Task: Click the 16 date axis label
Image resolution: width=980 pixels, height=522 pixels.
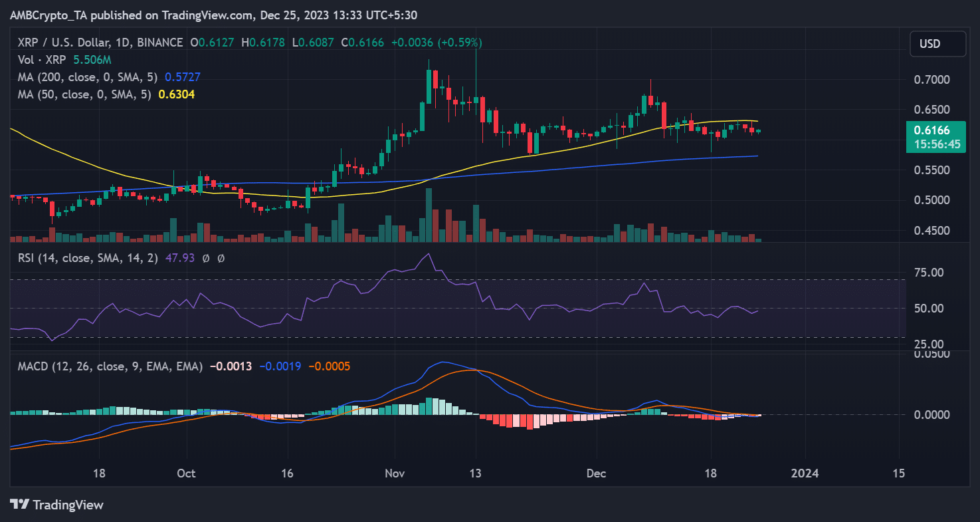Action: (287, 473)
